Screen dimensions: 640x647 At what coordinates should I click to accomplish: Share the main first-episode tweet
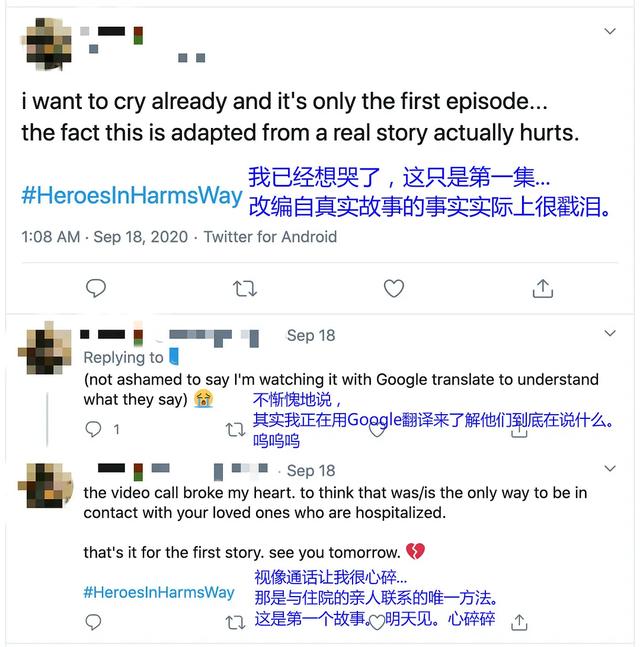pos(543,288)
